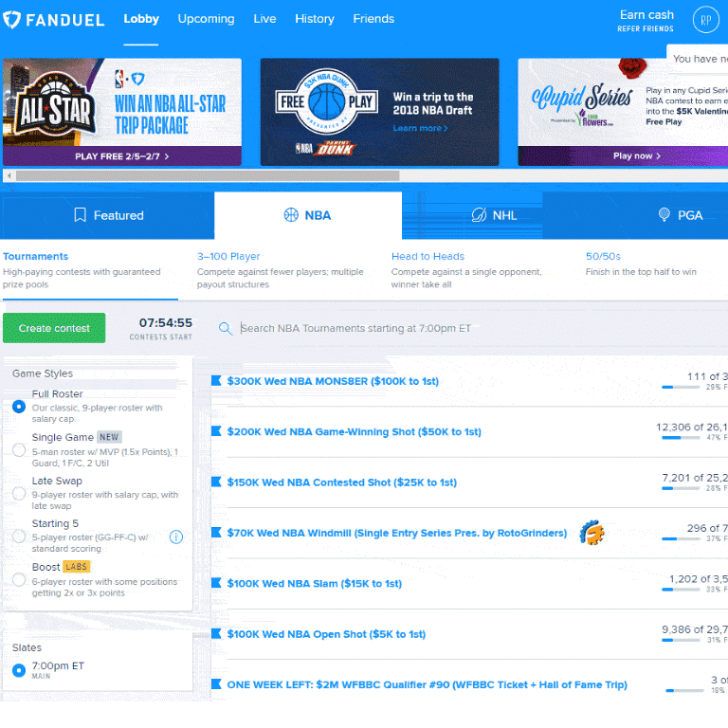Open the Live nav item
728x728 pixels.
[264, 19]
